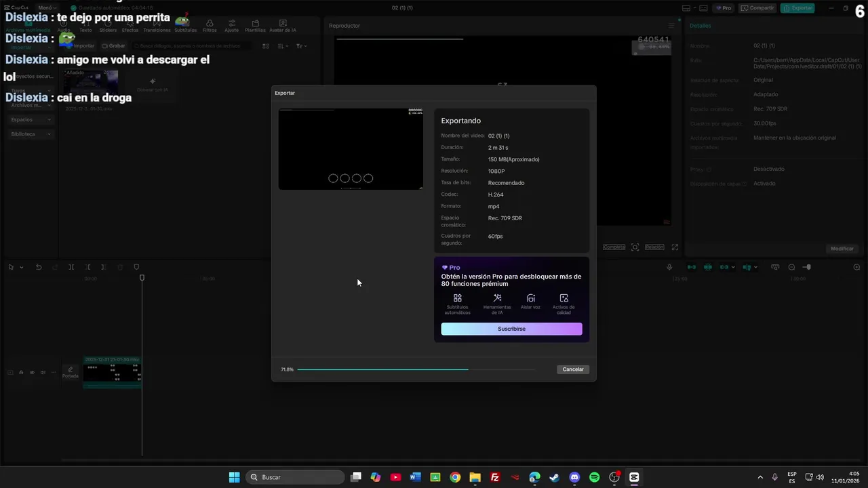Screen dimensions: 868x488
Task: Open the media sort dropdown
Action: pyautogui.click(x=283, y=46)
